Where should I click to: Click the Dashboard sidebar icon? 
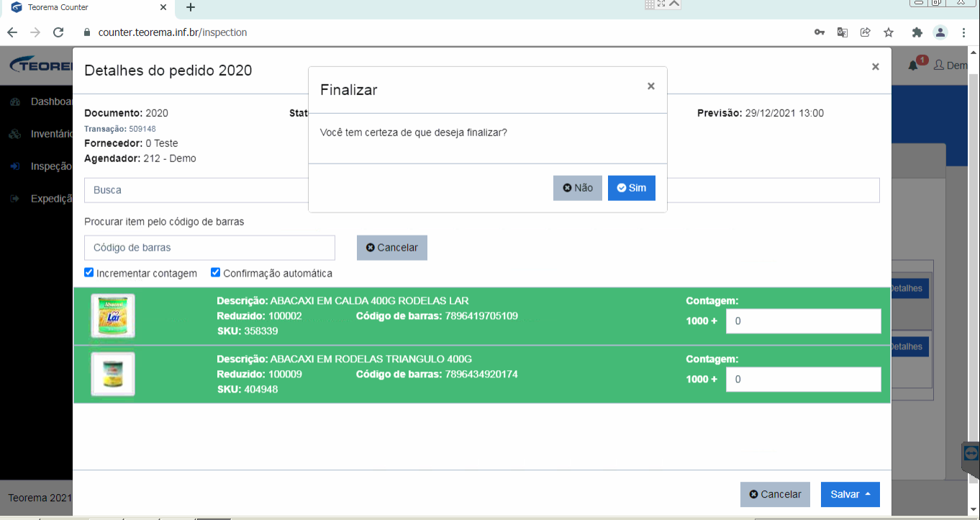click(14, 102)
